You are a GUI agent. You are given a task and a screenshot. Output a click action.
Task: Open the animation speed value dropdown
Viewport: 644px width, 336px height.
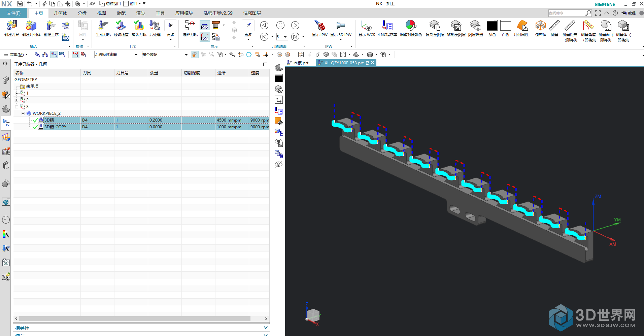pyautogui.click(x=285, y=37)
